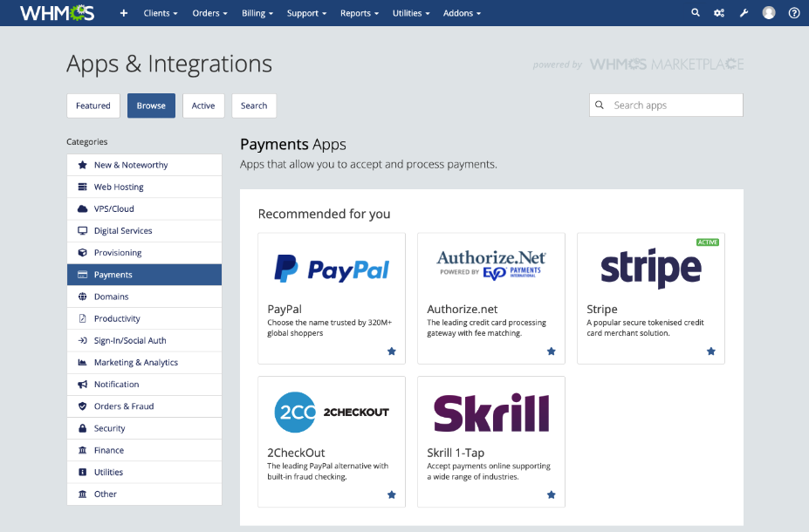
Task: Expand the Support dropdown menu
Action: pyautogui.click(x=306, y=13)
